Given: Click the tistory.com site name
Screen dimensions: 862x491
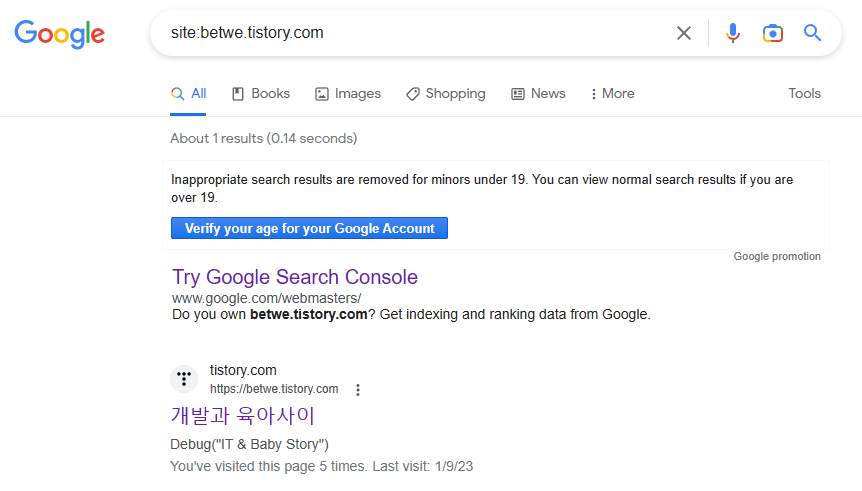Looking at the screenshot, I should point(243,370).
